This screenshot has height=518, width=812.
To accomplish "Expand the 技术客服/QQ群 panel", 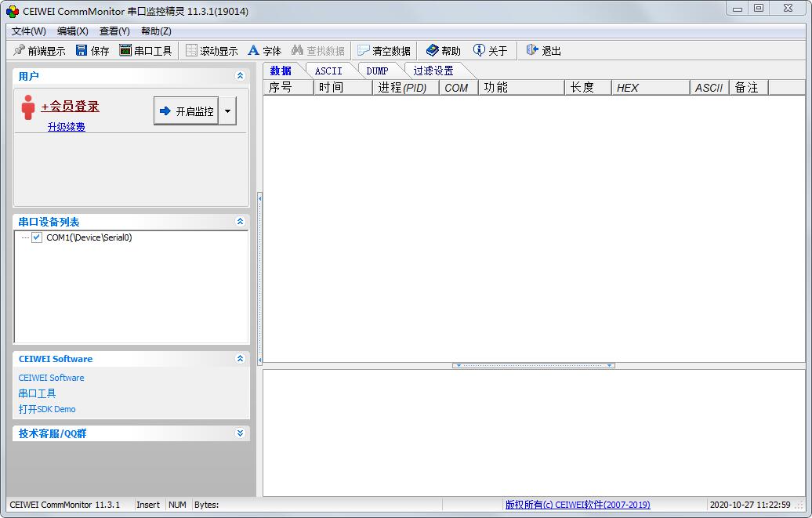I will click(x=240, y=433).
